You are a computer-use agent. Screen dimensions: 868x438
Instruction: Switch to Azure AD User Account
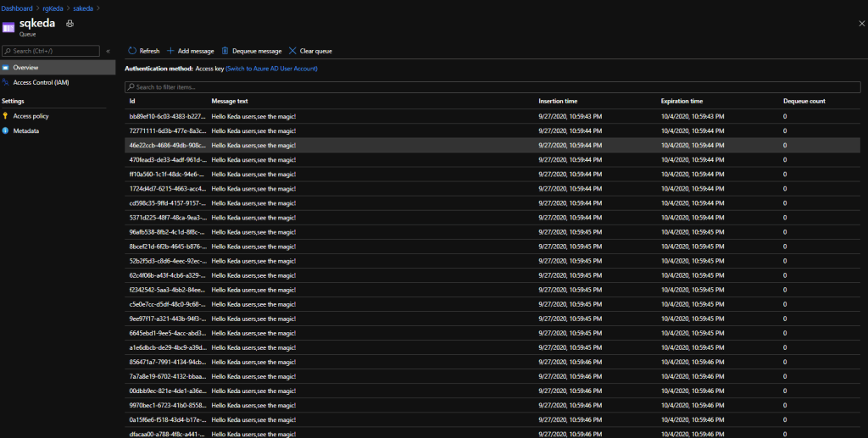point(272,69)
